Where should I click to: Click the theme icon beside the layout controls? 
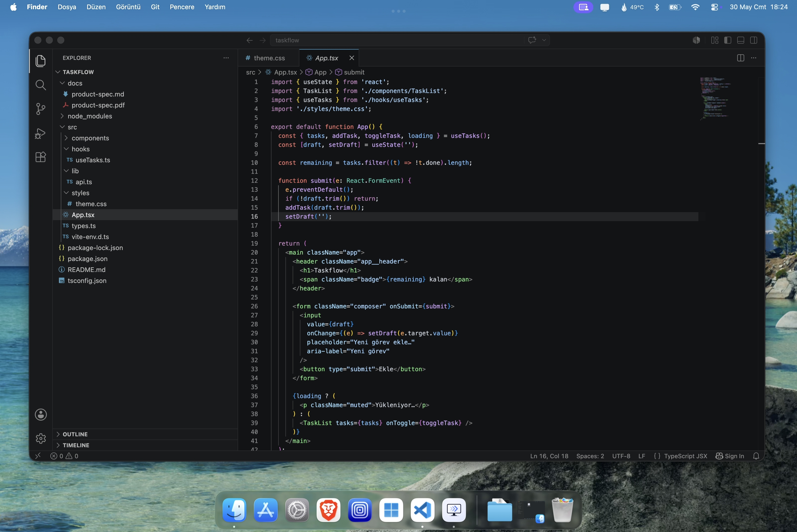click(x=697, y=40)
